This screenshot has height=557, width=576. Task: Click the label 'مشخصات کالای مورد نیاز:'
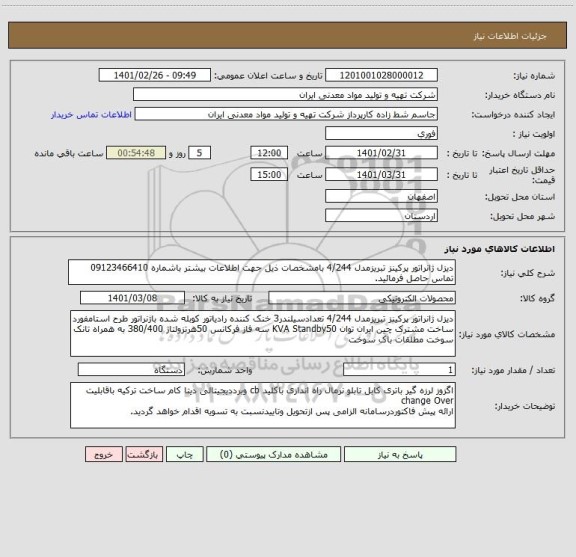(x=507, y=334)
